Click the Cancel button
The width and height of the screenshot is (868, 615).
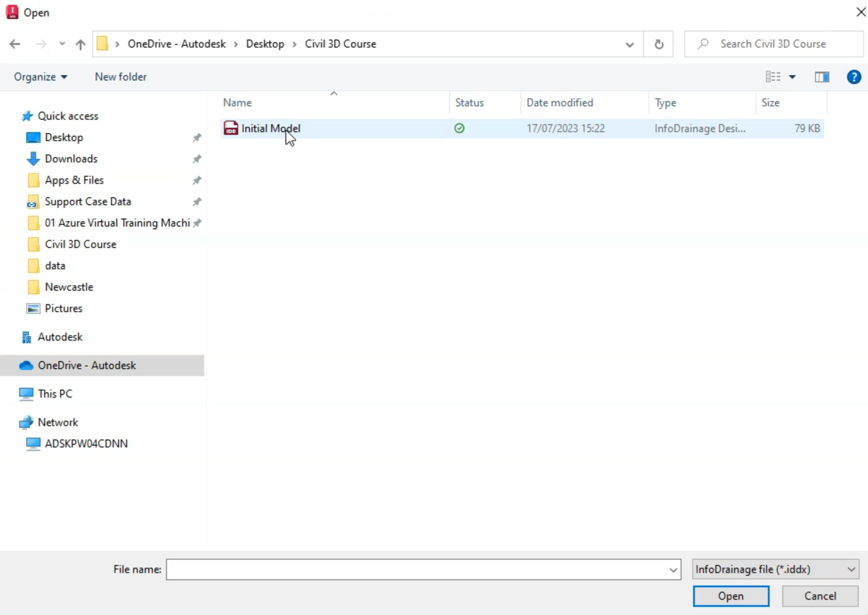tap(820, 596)
